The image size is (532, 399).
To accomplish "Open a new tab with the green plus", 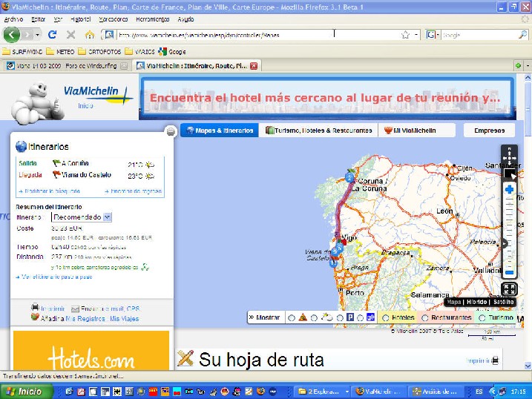I will coord(518,66).
